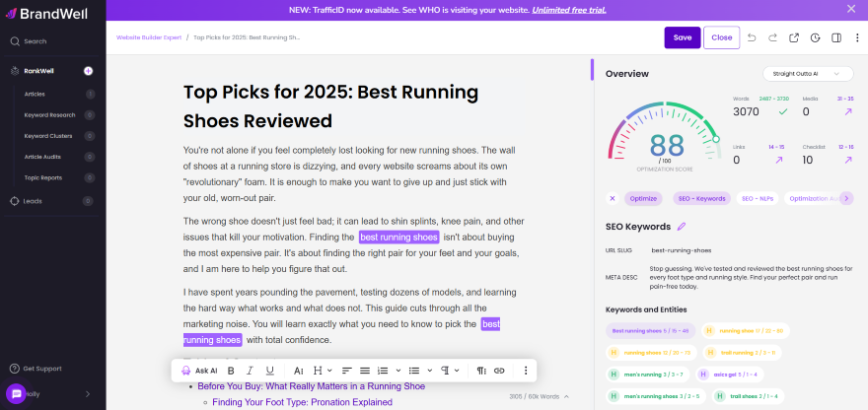Go to Website Builder Expert breadcrumb
Viewport: 868px width, 410px height.
[x=149, y=37]
